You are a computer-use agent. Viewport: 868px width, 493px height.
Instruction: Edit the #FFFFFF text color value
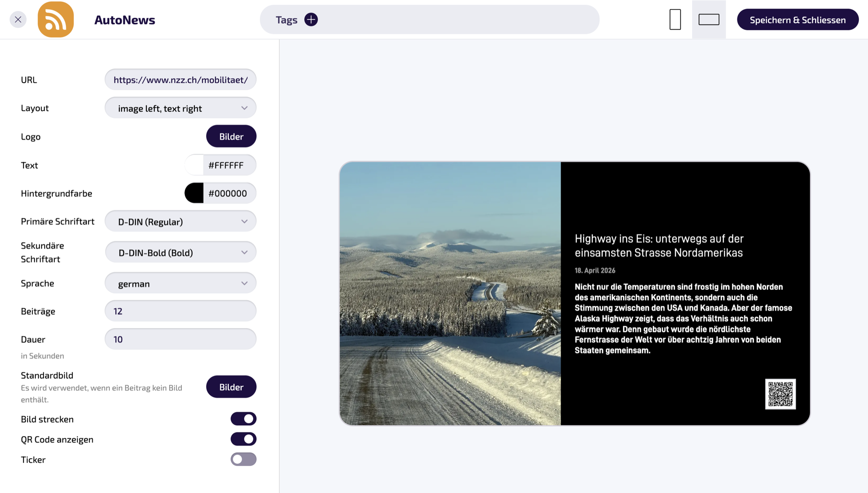[x=229, y=165]
